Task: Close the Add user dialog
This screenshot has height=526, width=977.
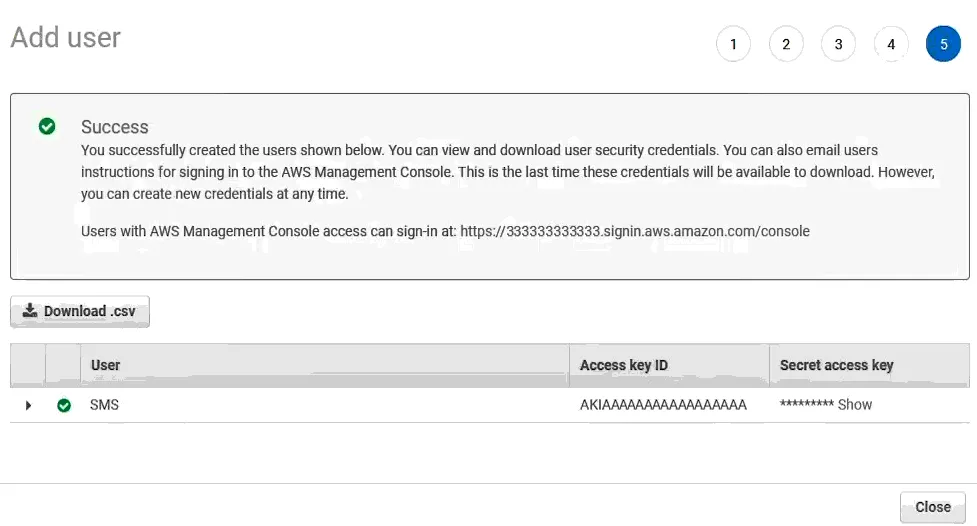Action: pyautogui.click(x=932, y=507)
